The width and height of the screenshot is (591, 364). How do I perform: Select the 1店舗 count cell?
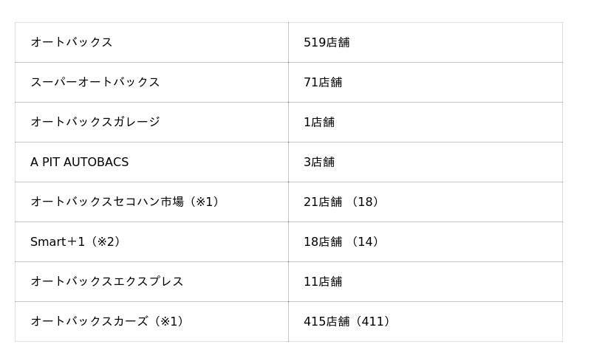319,122
